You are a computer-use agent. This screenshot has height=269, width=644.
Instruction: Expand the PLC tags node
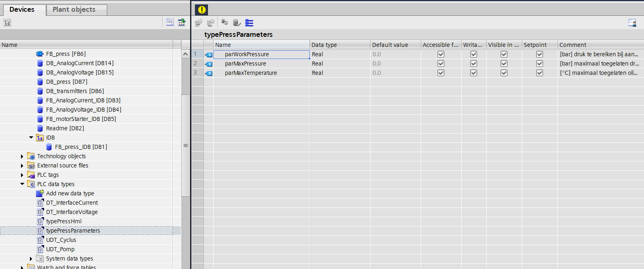click(x=22, y=175)
